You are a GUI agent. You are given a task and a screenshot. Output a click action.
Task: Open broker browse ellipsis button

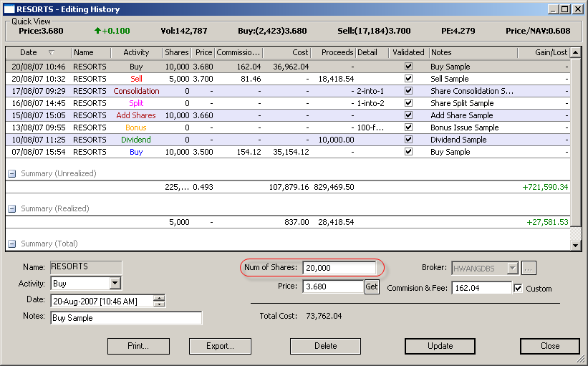(x=529, y=268)
